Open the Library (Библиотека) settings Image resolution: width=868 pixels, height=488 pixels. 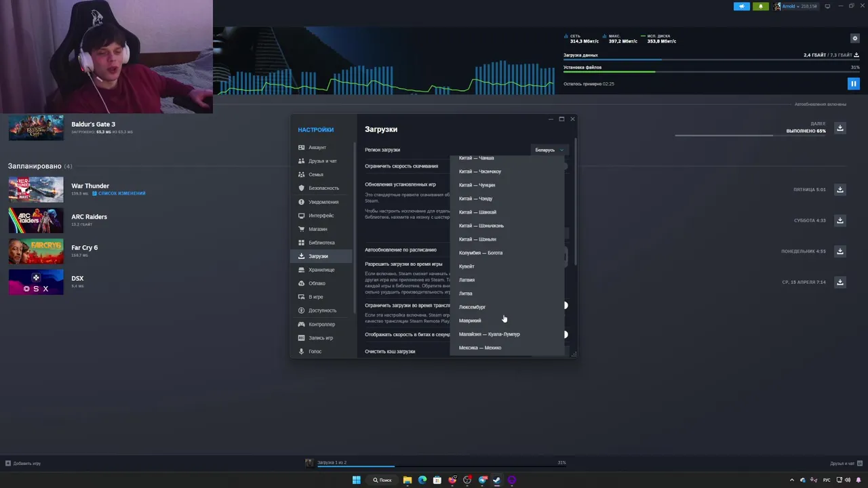(x=321, y=243)
